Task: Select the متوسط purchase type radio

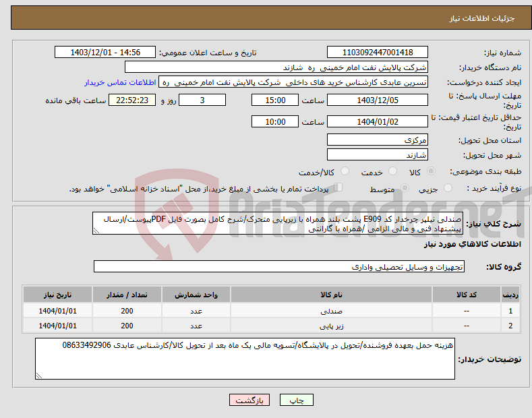Action: point(405,188)
